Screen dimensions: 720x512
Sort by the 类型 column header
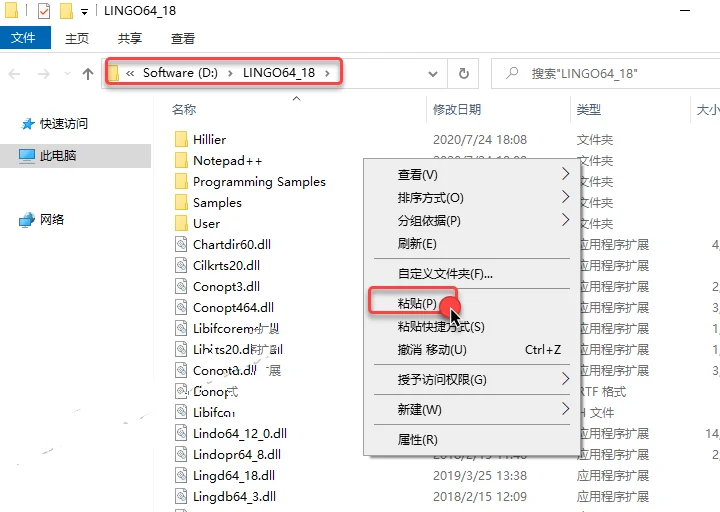[589, 109]
